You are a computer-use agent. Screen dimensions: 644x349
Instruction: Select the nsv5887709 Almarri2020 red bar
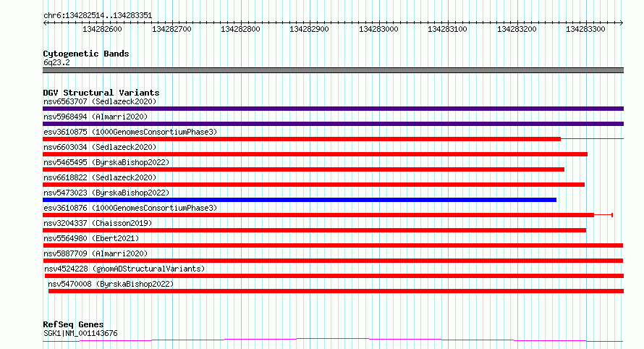(x=333, y=261)
